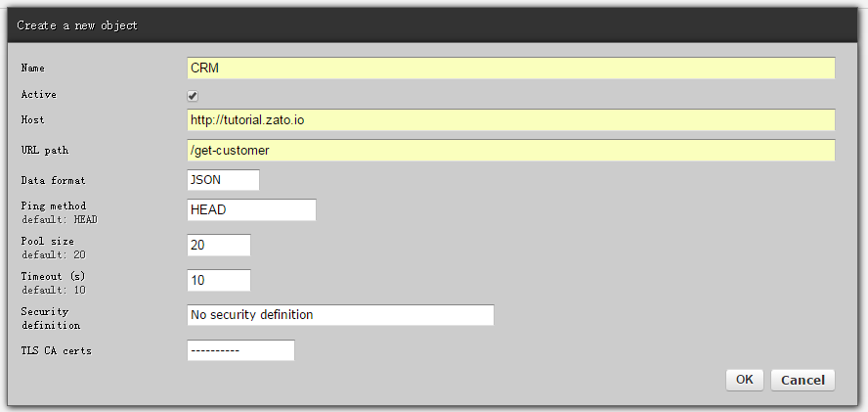Viewport: 868px width, 412px height.
Task: Open the TLS CA certs dropdown
Action: click(x=240, y=350)
